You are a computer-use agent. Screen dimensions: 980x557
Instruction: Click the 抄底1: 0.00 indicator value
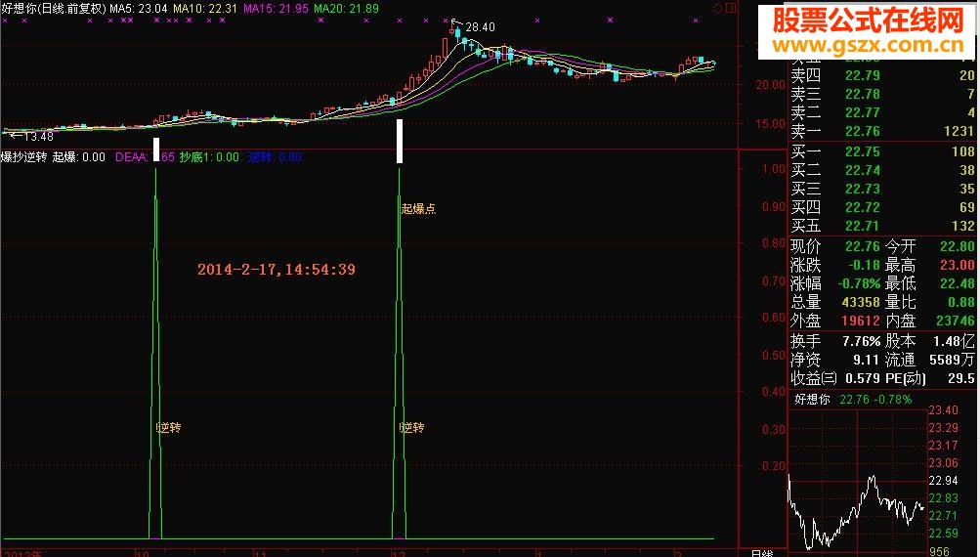coord(209,157)
